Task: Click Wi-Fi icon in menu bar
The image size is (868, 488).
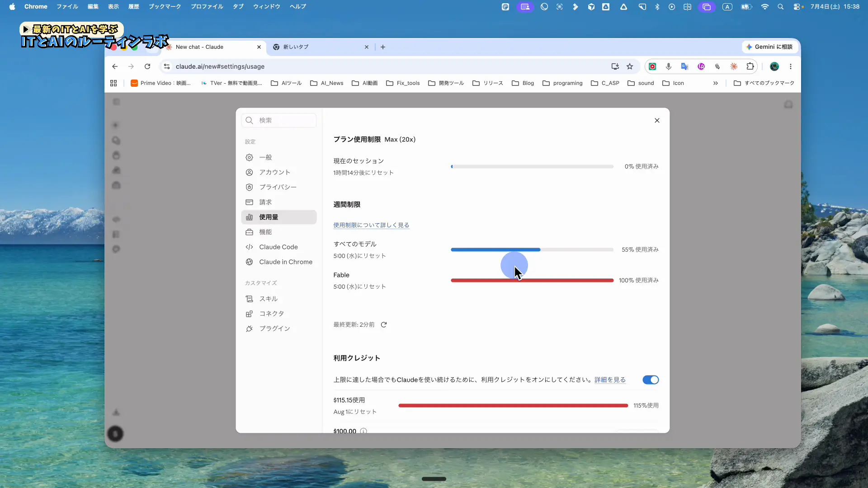Action: click(x=765, y=7)
